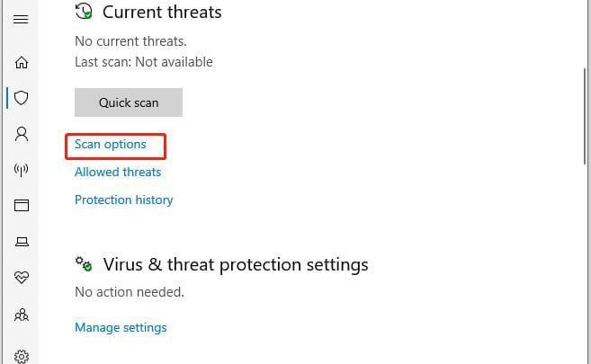Open Family options people icon
Screen dimensions: 591x364
click(x=22, y=315)
